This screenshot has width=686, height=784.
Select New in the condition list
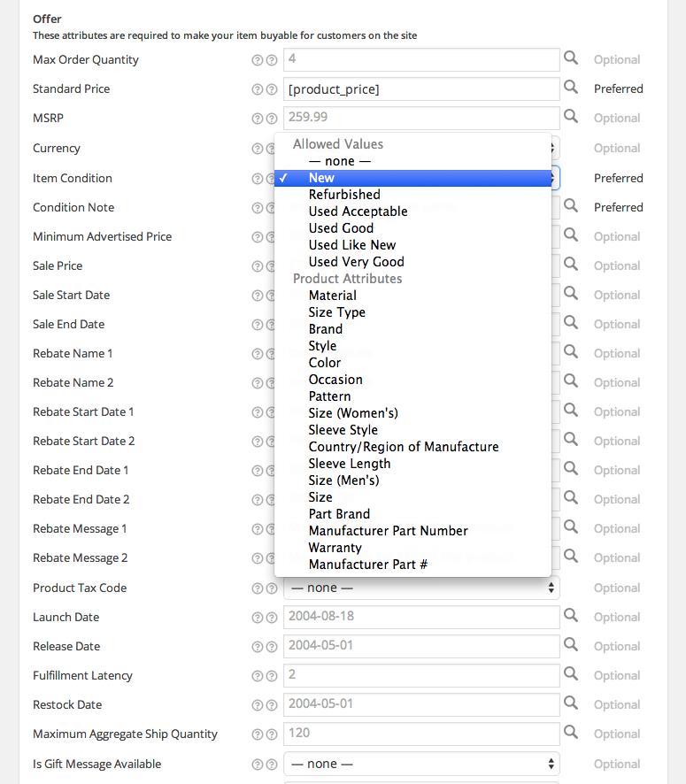pos(412,178)
